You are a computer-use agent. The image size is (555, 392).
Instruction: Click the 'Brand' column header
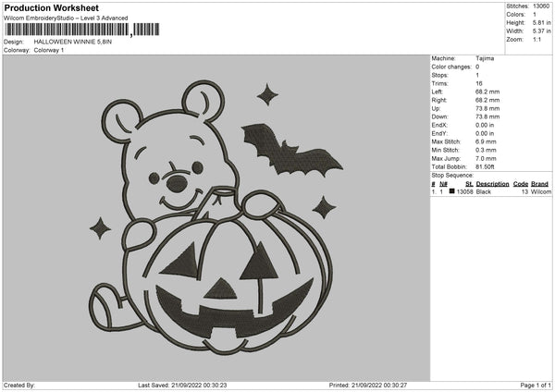[539, 184]
